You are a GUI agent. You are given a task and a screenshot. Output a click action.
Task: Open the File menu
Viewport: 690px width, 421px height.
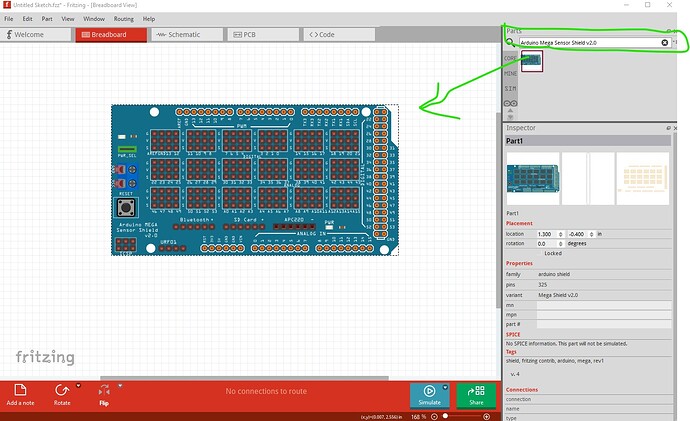9,19
